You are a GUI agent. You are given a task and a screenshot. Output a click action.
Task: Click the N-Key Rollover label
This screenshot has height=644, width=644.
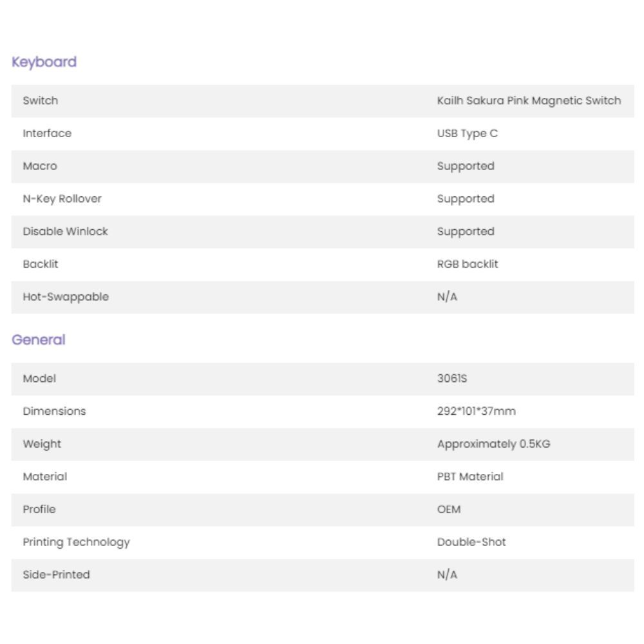(62, 199)
